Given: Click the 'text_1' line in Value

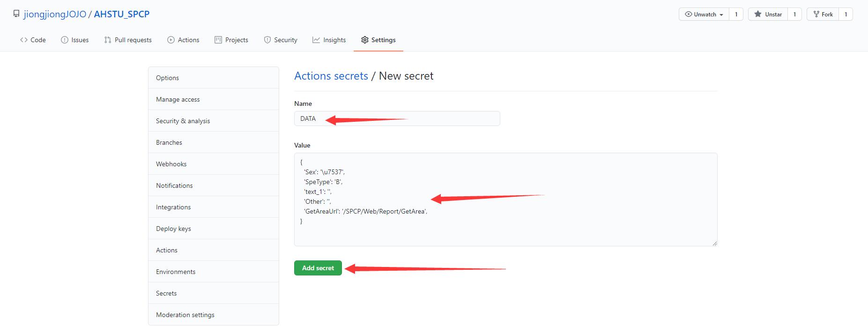Looking at the screenshot, I should [318, 192].
